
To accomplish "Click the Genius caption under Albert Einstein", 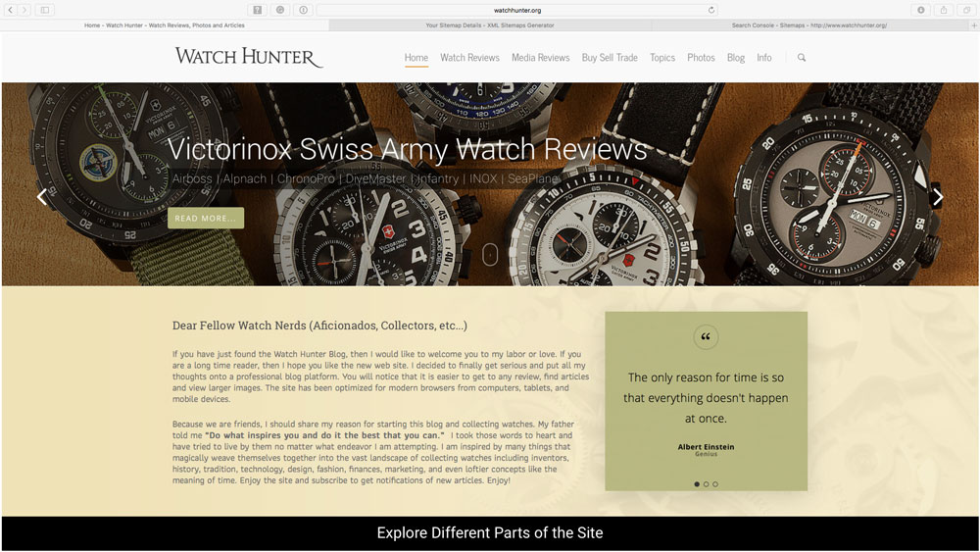I will pos(706,454).
